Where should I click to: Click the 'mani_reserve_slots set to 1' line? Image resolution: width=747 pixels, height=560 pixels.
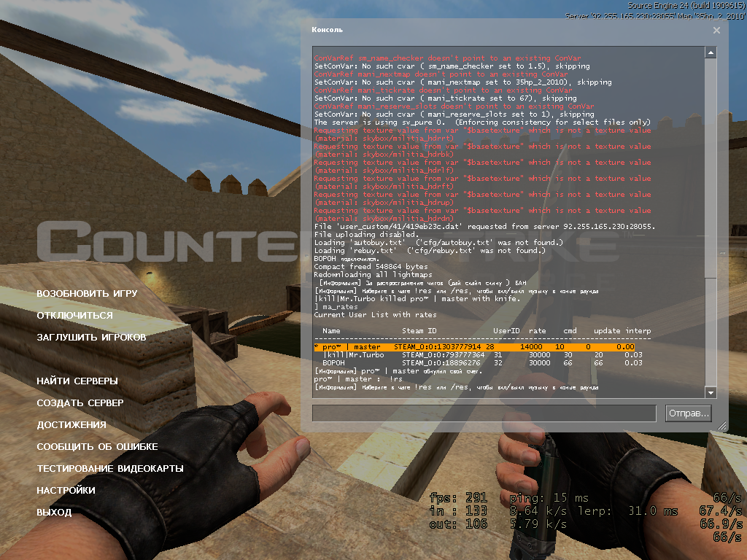(x=454, y=114)
